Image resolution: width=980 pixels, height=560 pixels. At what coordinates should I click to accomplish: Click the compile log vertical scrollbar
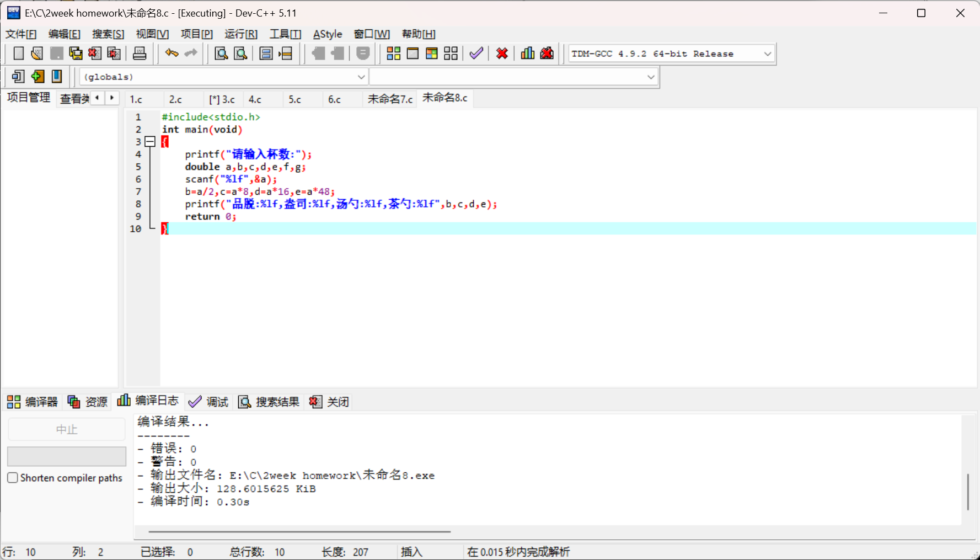(x=968, y=492)
